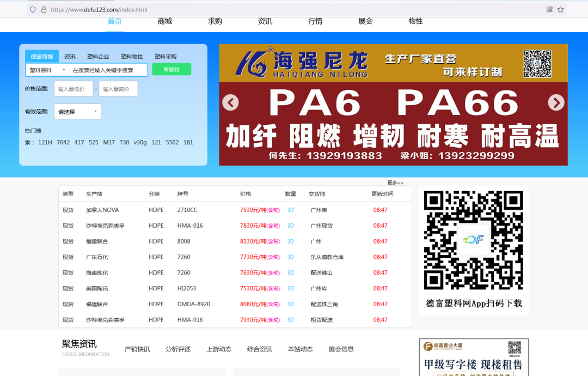Click the padlock site security icon

[x=44, y=9]
